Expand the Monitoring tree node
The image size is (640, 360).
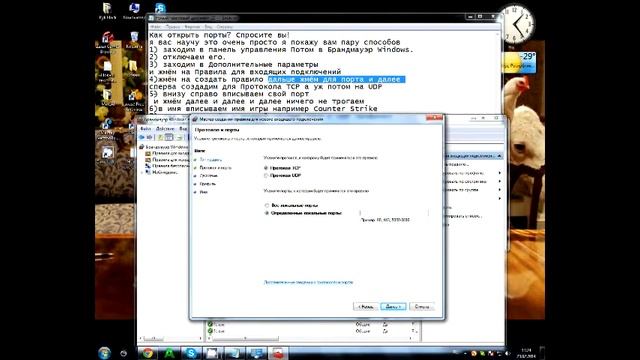click(x=142, y=172)
